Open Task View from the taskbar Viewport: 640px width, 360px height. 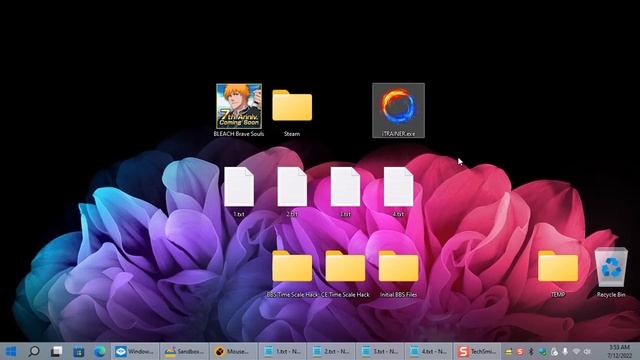point(56,351)
